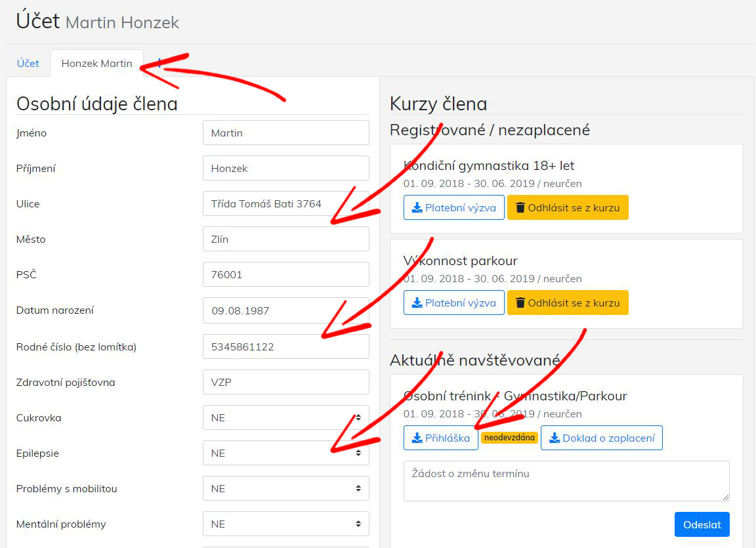This screenshot has height=548, width=756.
Task: Click trash icon for Kondiční gymnastika course
Action: (x=520, y=208)
